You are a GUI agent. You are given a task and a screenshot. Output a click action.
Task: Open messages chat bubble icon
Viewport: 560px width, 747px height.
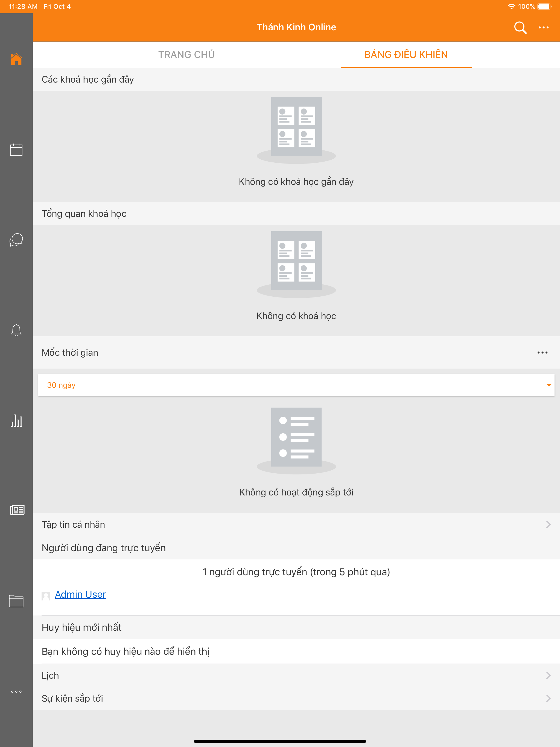click(16, 240)
